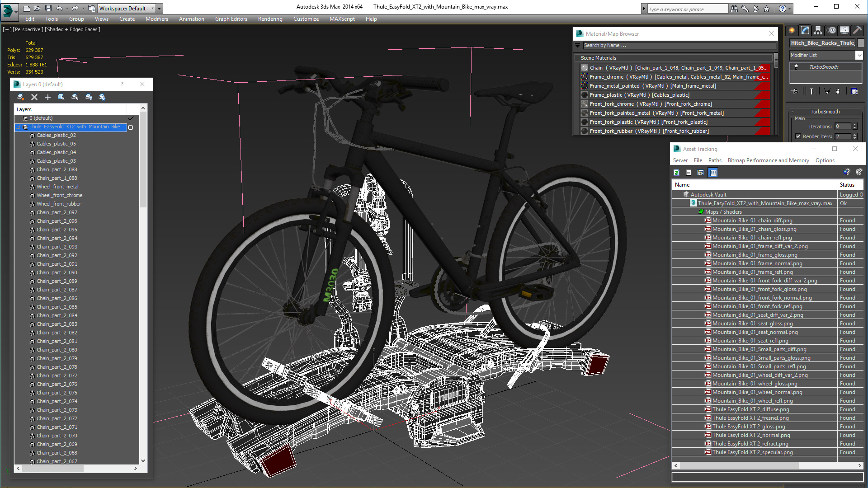This screenshot has height=488, width=868.
Task: Click the Search by Name field in Material Browser
Action: click(x=679, y=45)
